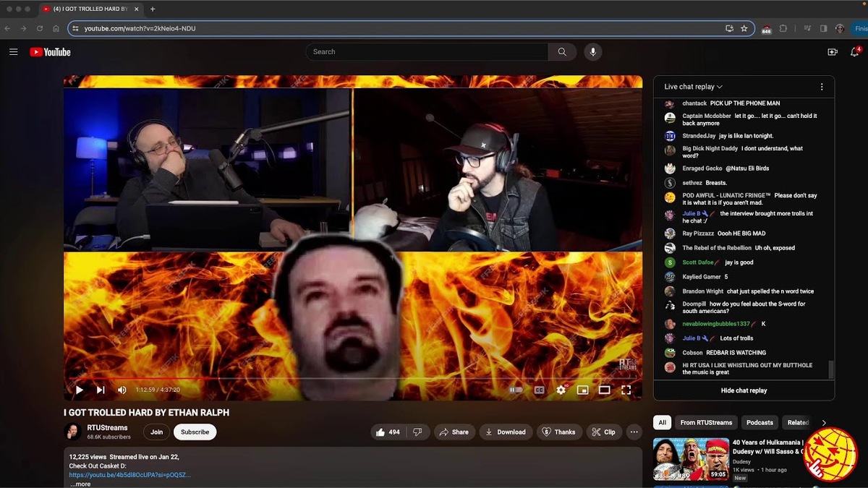The height and width of the screenshot is (488, 868).
Task: Go to YouTube home via logo
Action: click(x=50, y=52)
